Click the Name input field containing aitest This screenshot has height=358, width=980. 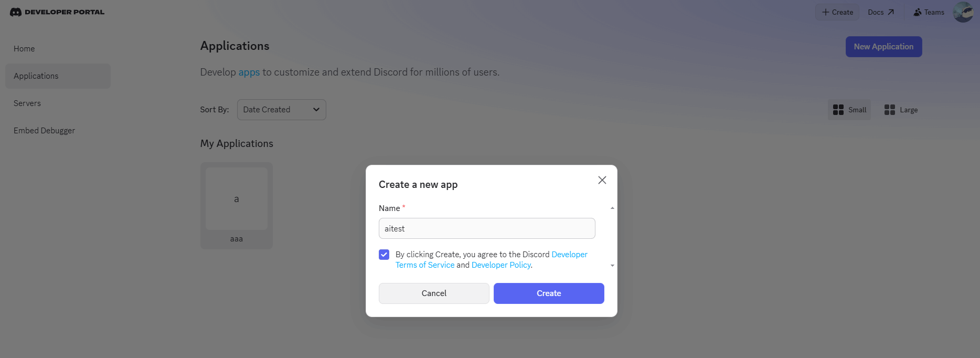487,228
